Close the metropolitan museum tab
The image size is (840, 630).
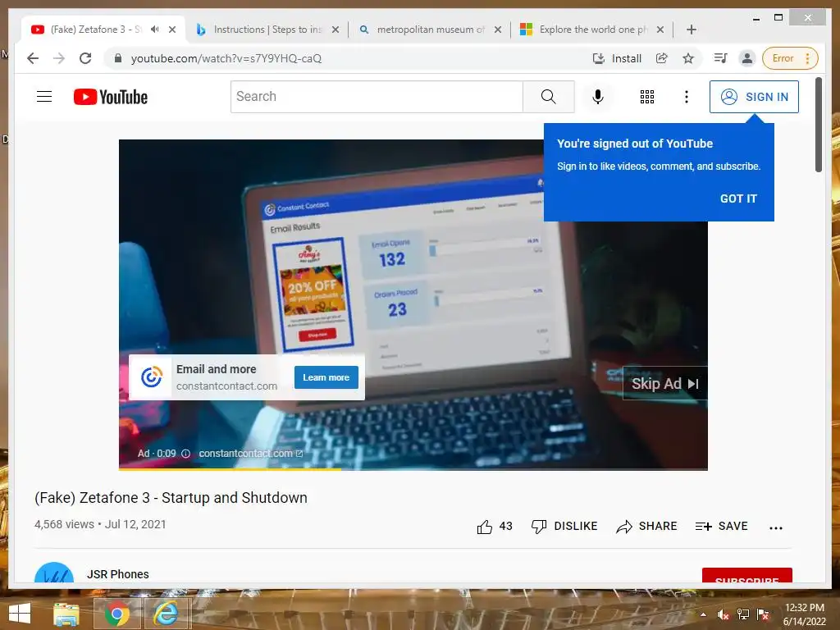click(x=498, y=30)
